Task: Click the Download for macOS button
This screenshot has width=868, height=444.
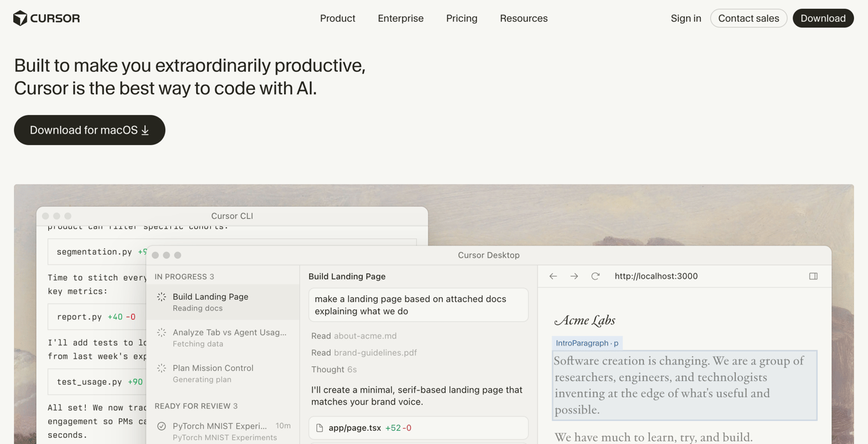Action: 89,130
